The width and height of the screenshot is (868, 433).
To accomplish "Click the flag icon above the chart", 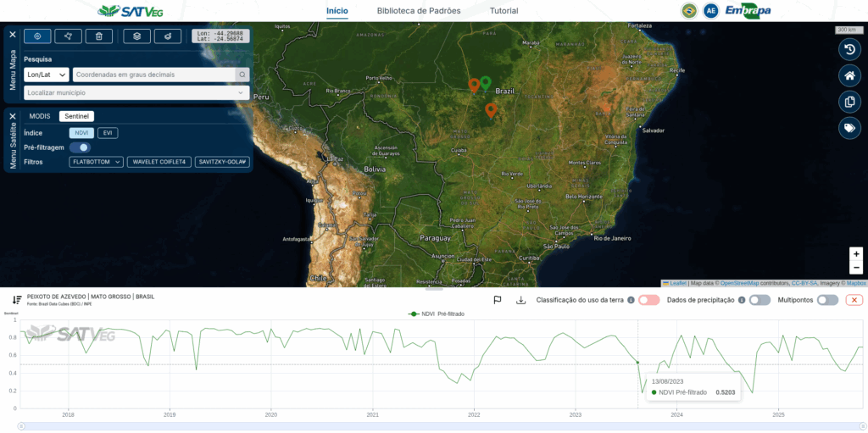I will point(498,300).
